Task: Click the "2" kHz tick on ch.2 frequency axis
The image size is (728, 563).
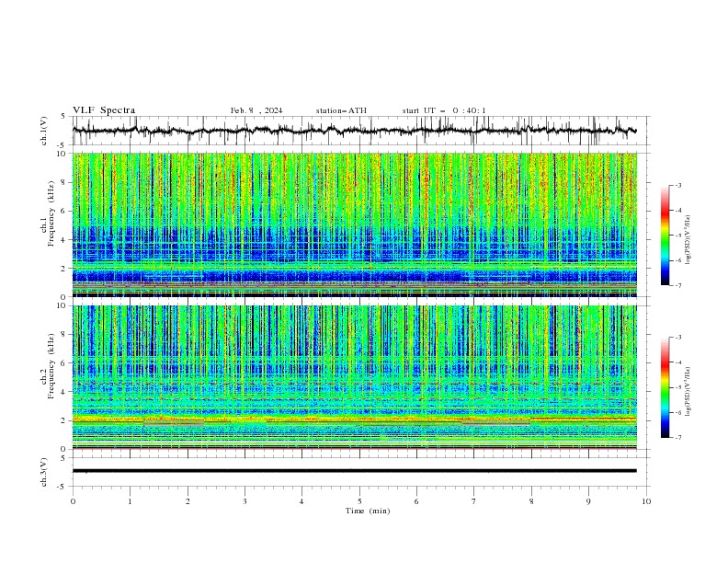Action: point(64,420)
